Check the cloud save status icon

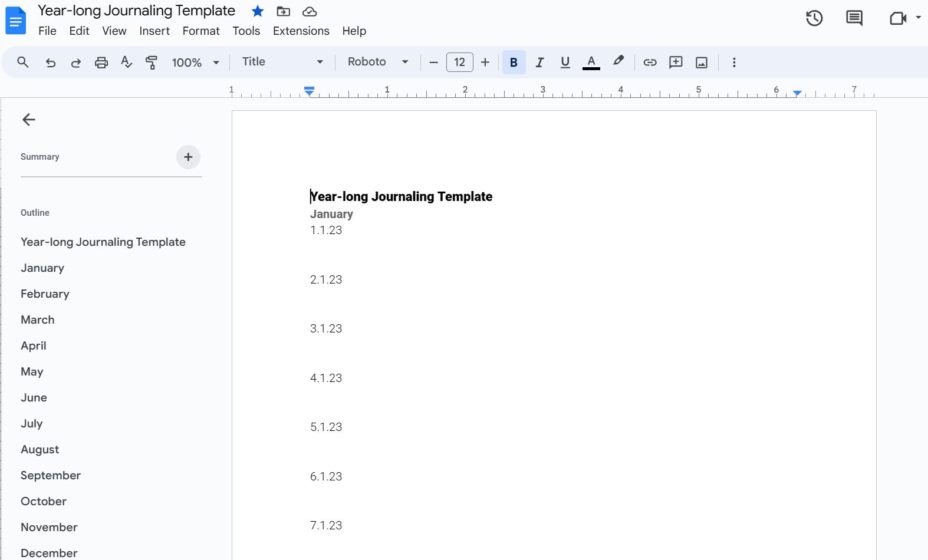(x=310, y=11)
